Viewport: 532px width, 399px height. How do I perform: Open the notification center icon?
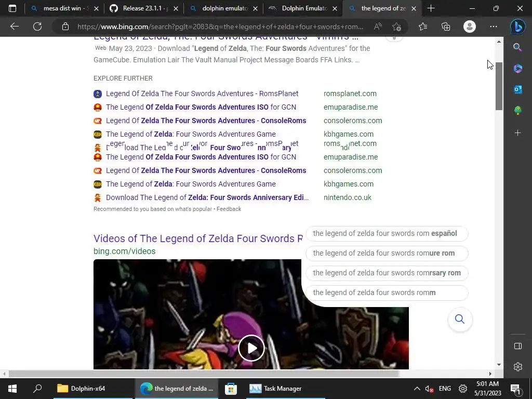click(x=515, y=389)
